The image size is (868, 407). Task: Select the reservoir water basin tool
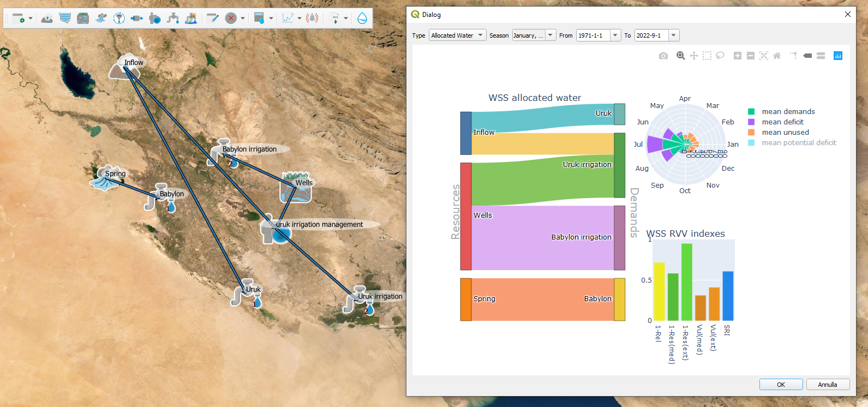65,19
